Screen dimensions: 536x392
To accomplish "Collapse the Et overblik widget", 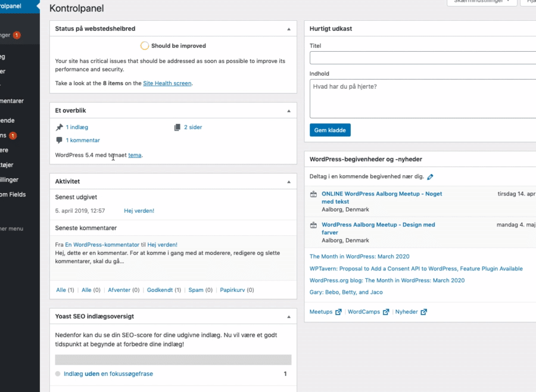I will [x=289, y=111].
